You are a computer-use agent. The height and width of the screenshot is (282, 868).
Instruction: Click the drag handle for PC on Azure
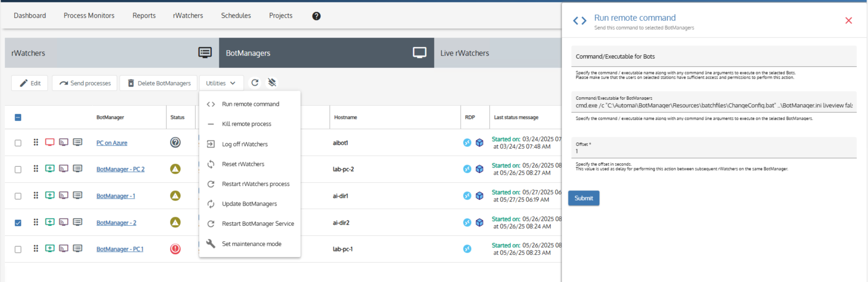pyautogui.click(x=35, y=142)
